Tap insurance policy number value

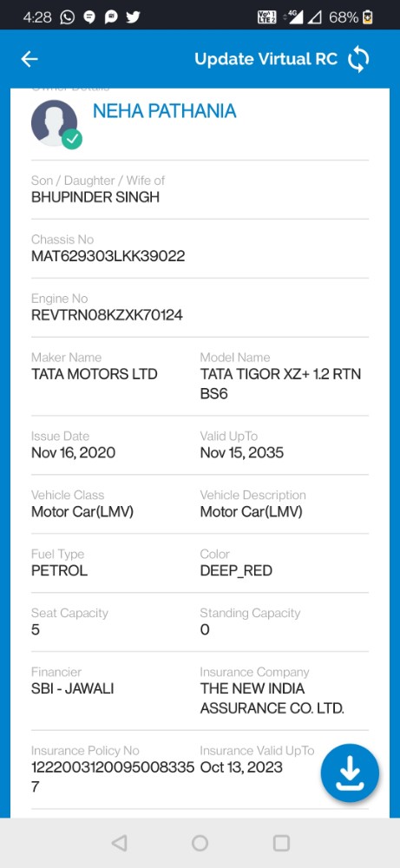[113, 777]
